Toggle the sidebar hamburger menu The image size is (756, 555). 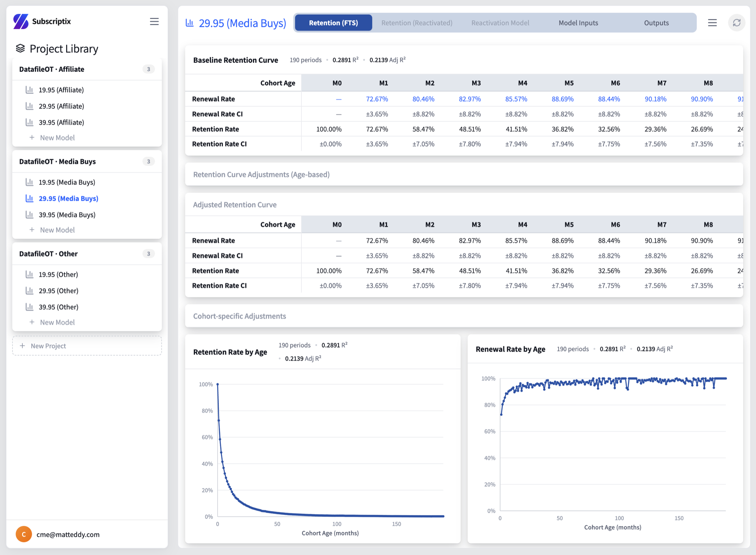click(154, 22)
